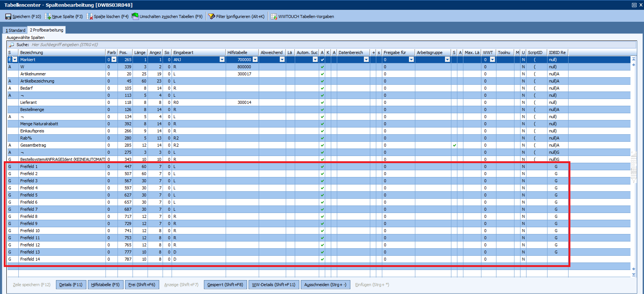This screenshot has width=644, height=294.
Task: Jump to top with scroll-to-first arrow icon
Action: [633, 59]
